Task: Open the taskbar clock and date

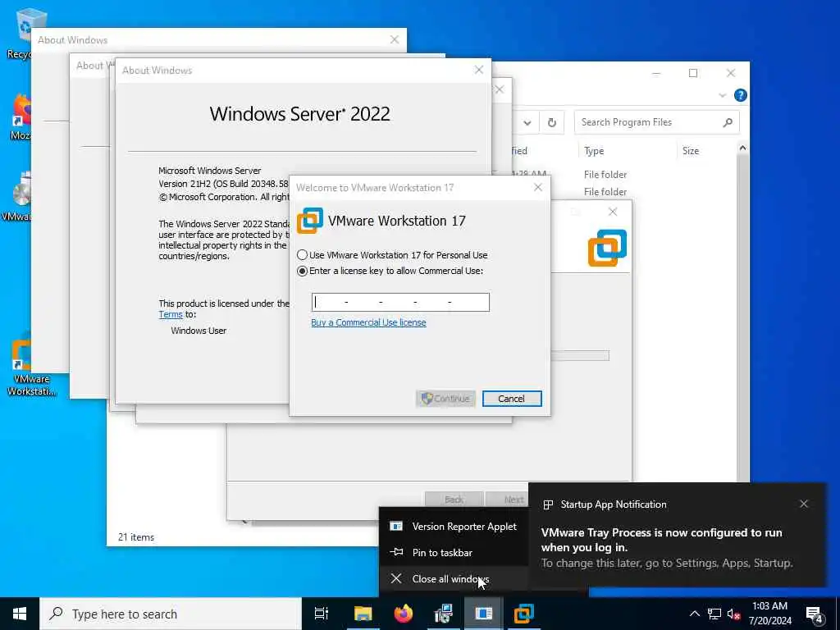Action: (769, 614)
